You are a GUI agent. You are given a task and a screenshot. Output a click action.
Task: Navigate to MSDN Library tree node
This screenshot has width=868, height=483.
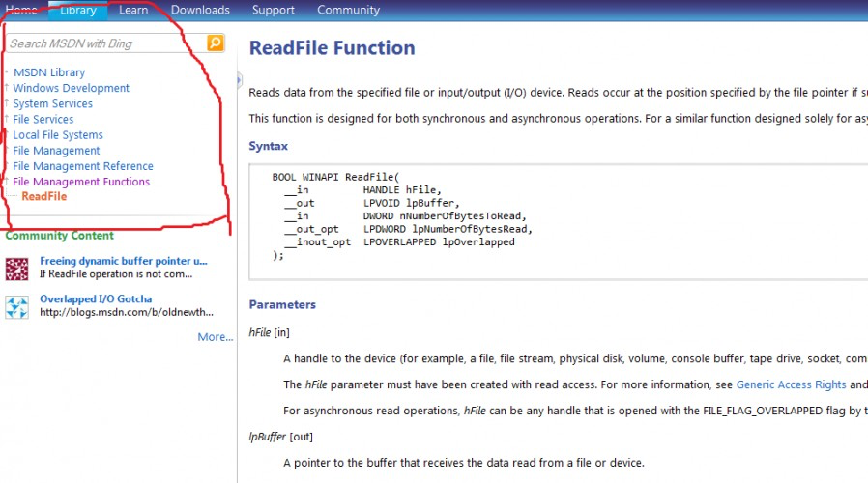point(49,72)
